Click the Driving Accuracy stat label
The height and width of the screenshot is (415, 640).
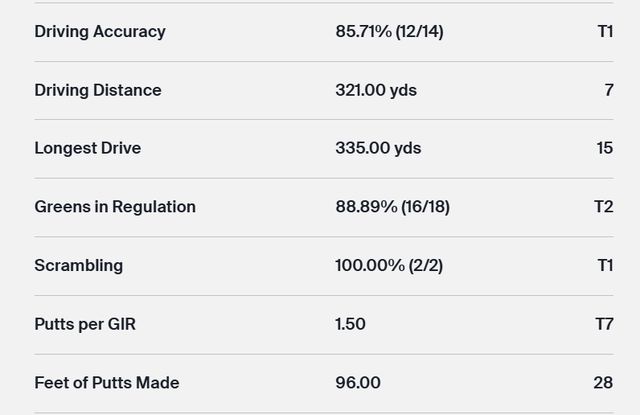tap(100, 31)
